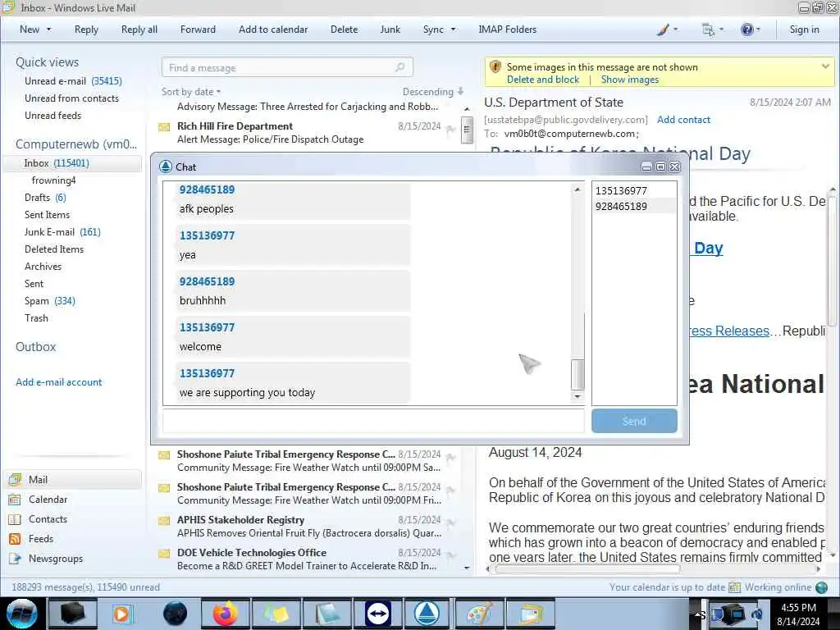840x630 pixels.
Task: Click the chat message text box
Action: coord(373,421)
